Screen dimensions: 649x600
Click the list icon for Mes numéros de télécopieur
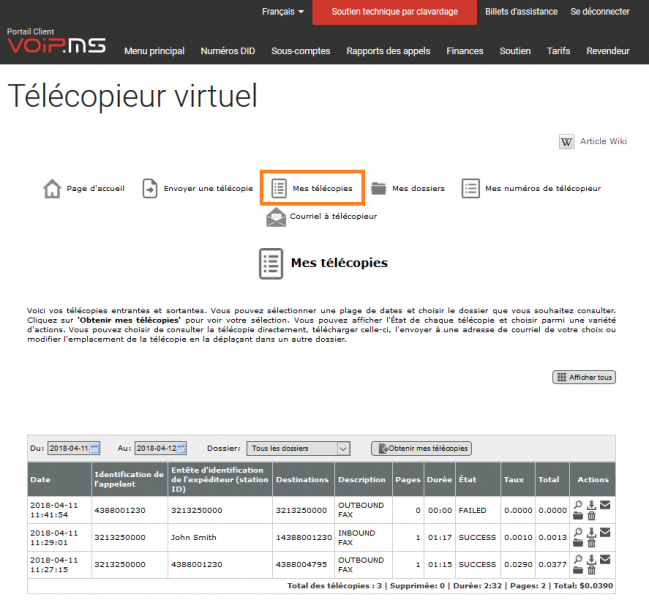(471, 188)
